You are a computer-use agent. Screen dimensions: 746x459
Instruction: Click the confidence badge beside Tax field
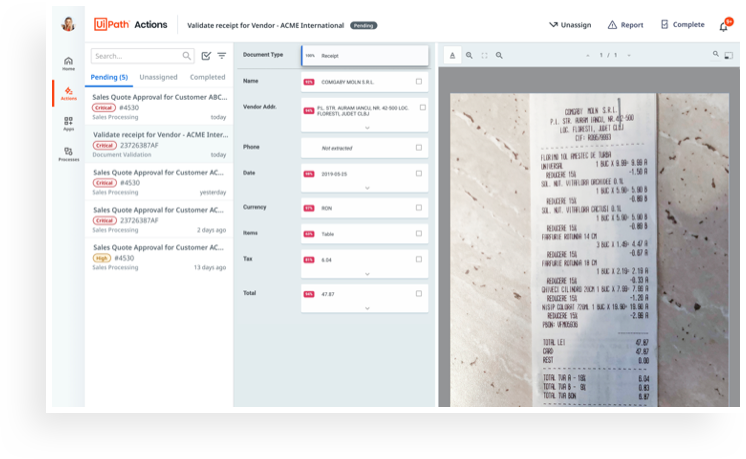(309, 260)
